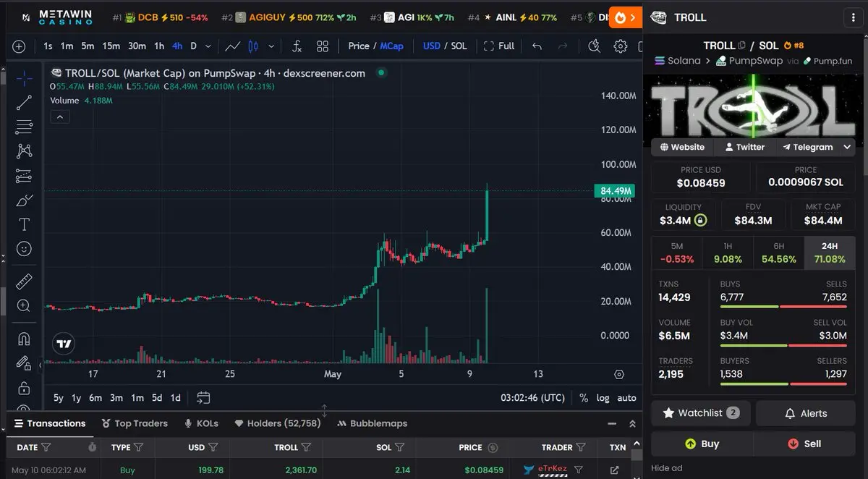Select the crosshair cursor tool
Screen dimensions: 868x479
coord(24,78)
